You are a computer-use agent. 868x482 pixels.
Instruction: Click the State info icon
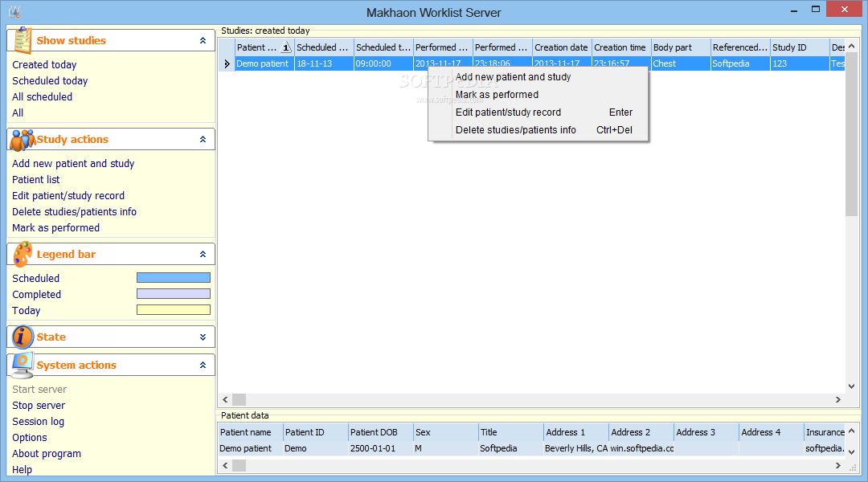[23, 337]
